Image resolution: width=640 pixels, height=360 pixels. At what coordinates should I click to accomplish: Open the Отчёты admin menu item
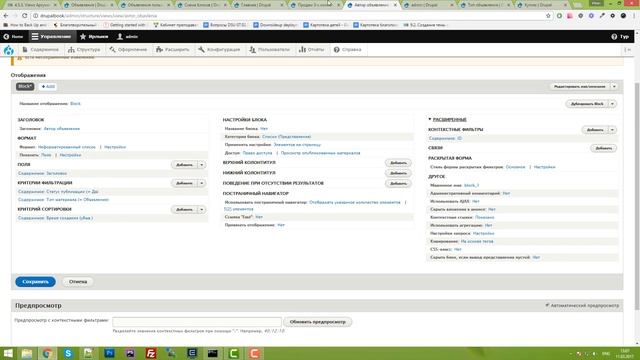[x=311, y=49]
